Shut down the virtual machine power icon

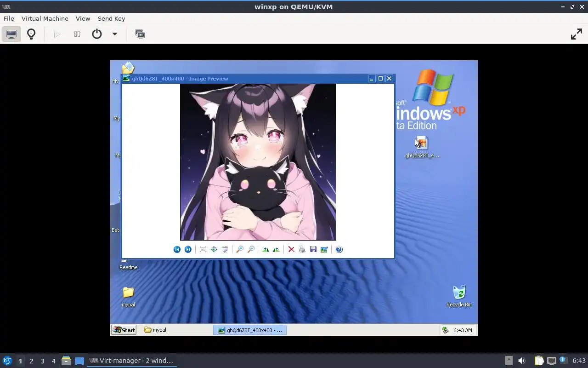click(x=97, y=34)
